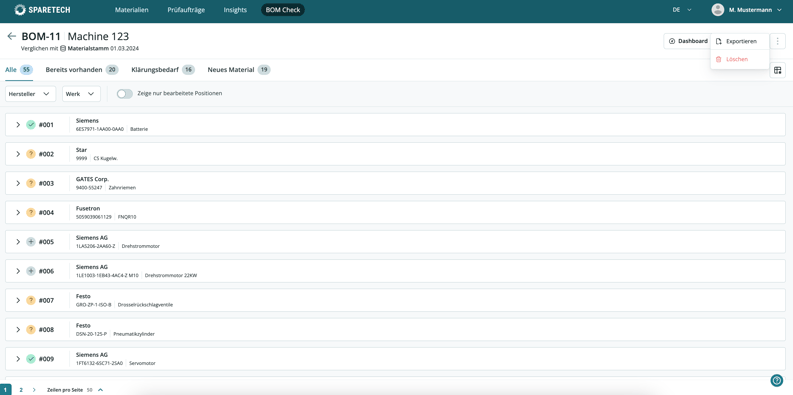Open Prüfaufträge in top navigation
Image resolution: width=793 pixels, height=395 pixels.
[x=186, y=10]
